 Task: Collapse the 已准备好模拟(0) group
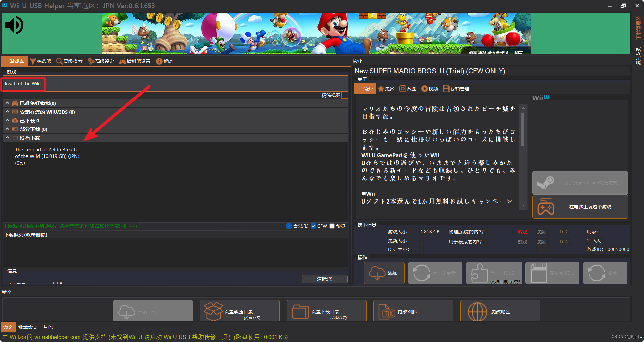click(x=7, y=103)
